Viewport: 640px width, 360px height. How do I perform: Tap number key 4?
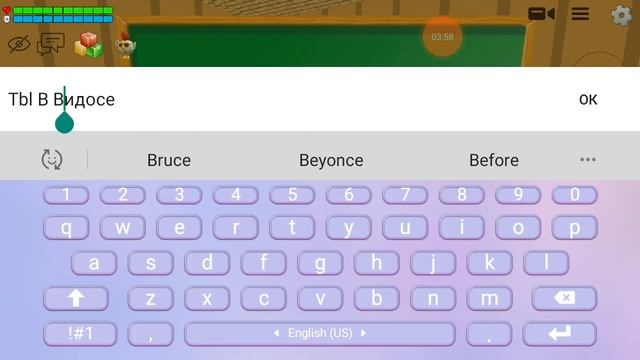[x=236, y=195]
